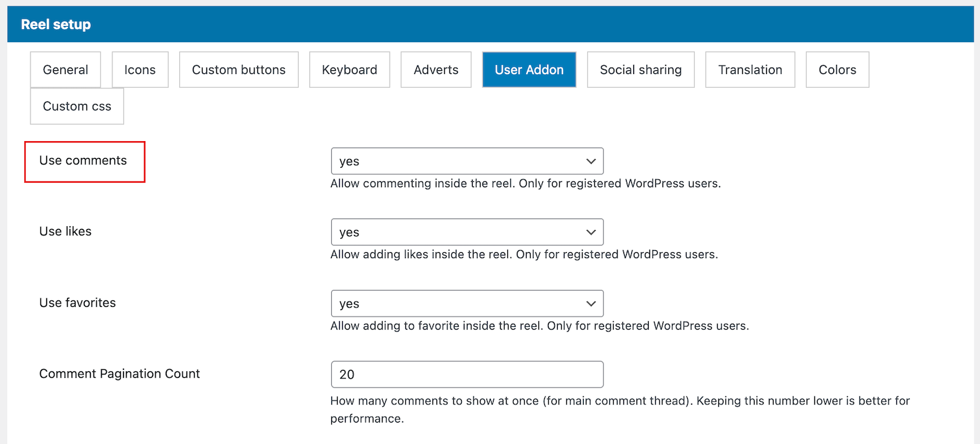Click the 'Use likes' label text
The image size is (980, 444).
[66, 231]
